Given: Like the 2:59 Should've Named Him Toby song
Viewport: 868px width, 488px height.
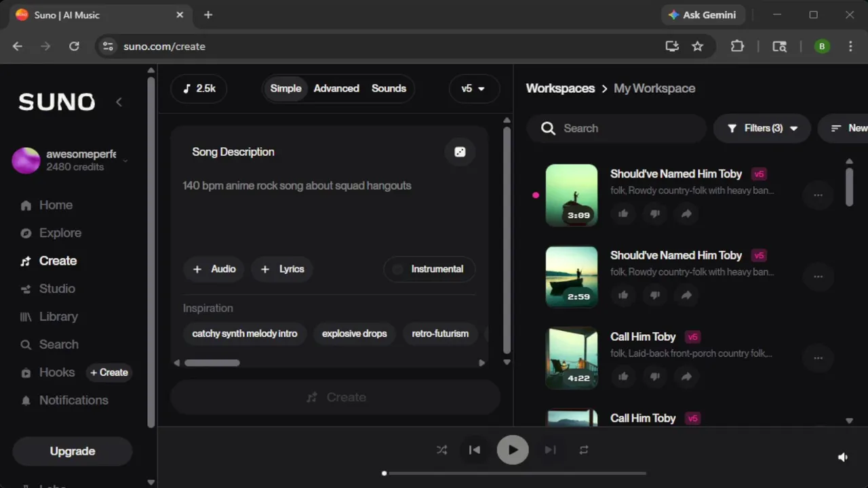Looking at the screenshot, I should pyautogui.click(x=623, y=295).
